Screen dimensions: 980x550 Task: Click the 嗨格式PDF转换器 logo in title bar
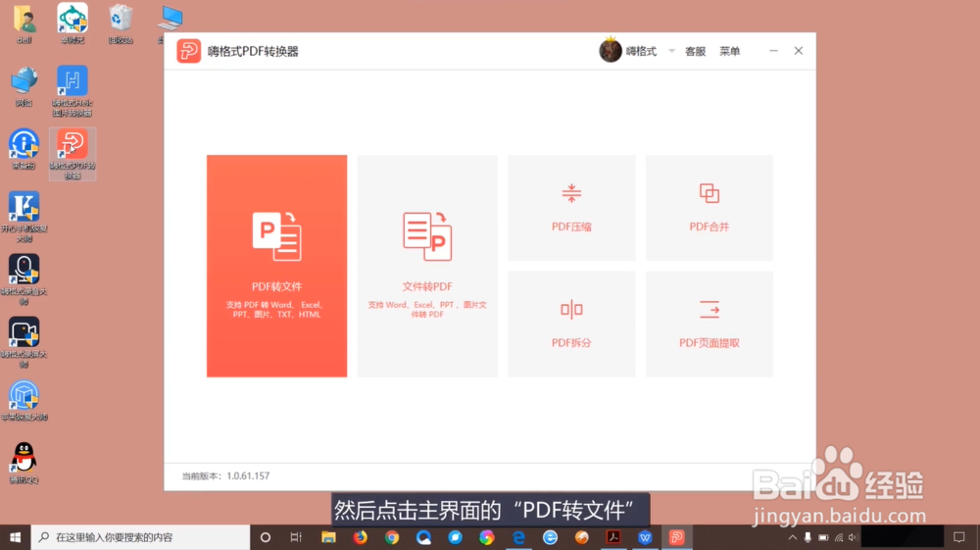(189, 51)
